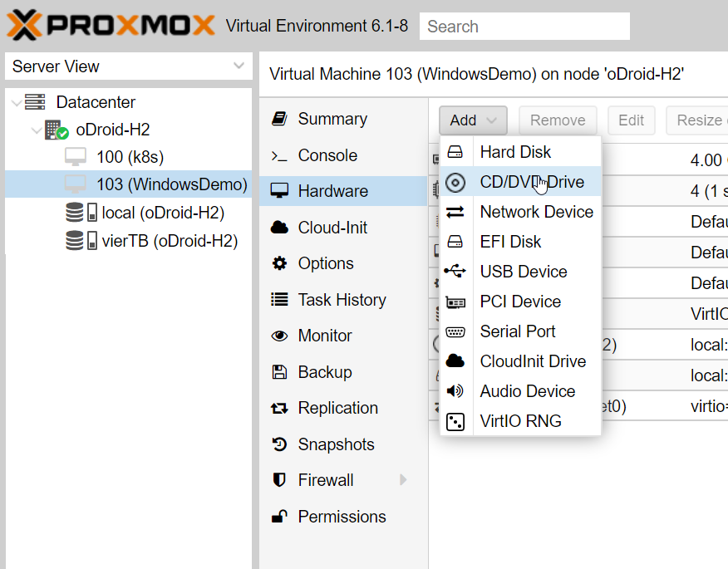
Task: Open the Permissions tab
Action: point(343,517)
